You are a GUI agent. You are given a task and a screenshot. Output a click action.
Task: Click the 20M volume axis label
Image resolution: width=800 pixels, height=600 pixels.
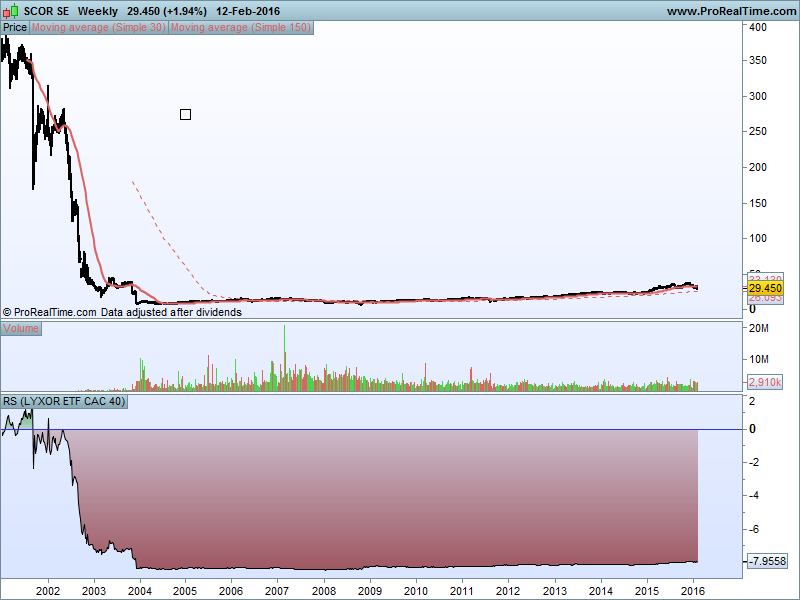tap(759, 329)
